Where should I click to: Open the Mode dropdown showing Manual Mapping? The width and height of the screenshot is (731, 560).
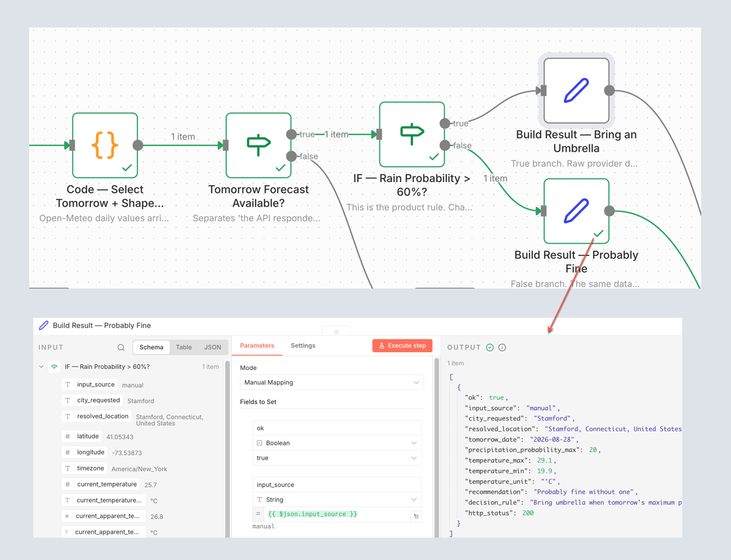click(332, 382)
